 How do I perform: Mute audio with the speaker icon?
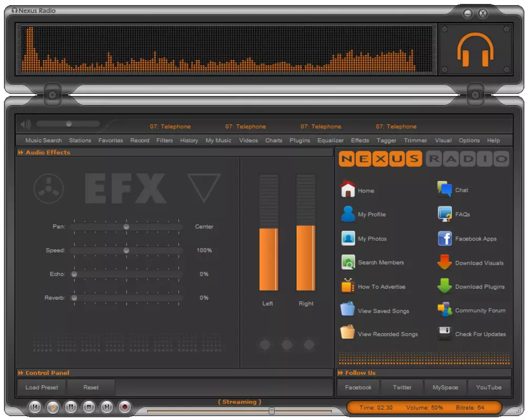(26, 124)
